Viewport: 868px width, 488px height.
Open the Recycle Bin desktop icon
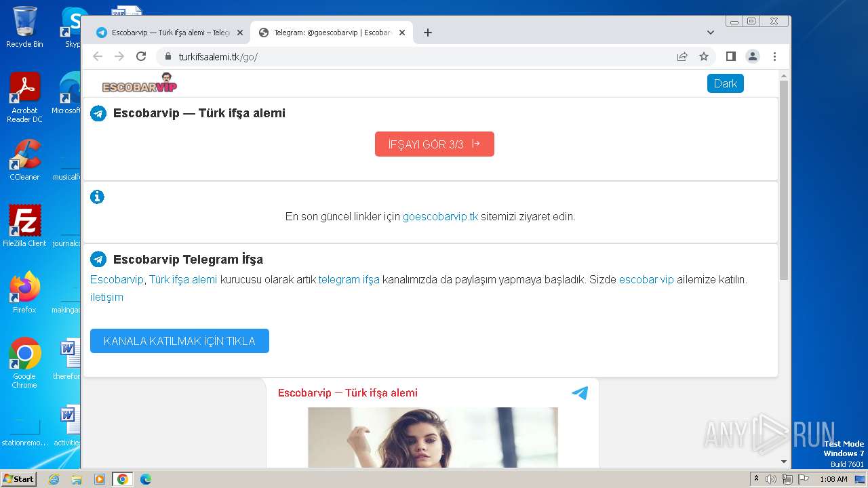coord(24,27)
